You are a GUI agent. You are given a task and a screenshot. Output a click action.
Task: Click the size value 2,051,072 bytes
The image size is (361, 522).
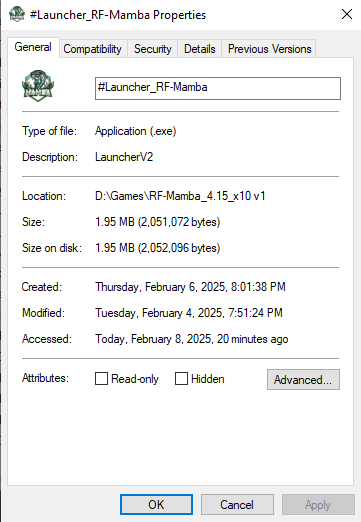click(158, 222)
